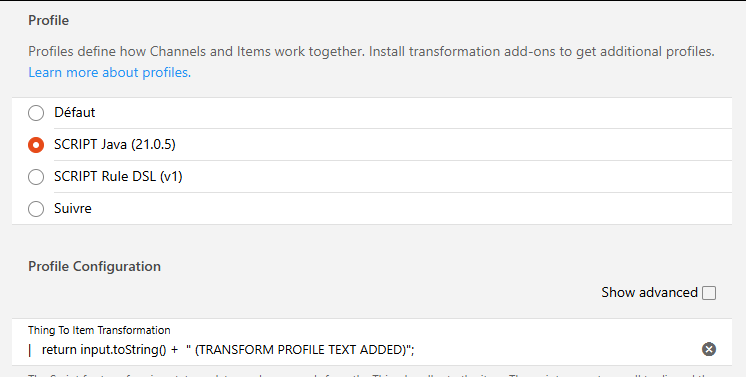Place cursor on input.toString() in the script
Image resolution: width=746 pixels, height=377 pixels.
pos(123,349)
